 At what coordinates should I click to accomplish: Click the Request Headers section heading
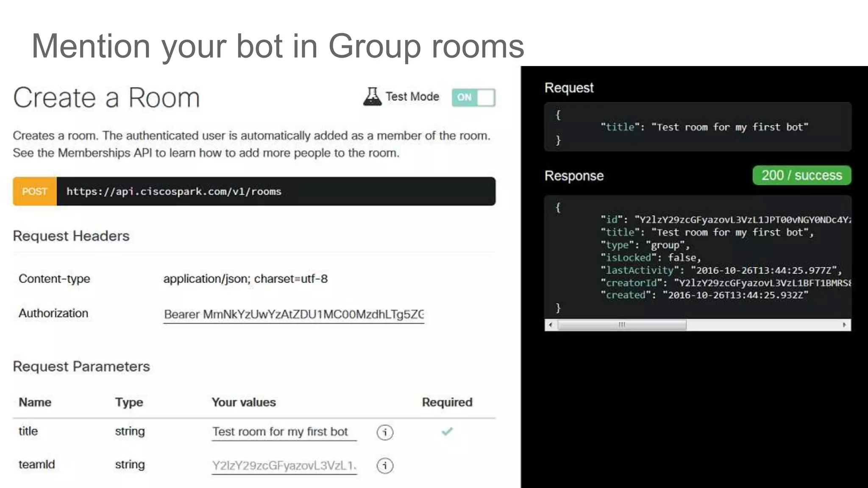tap(71, 236)
